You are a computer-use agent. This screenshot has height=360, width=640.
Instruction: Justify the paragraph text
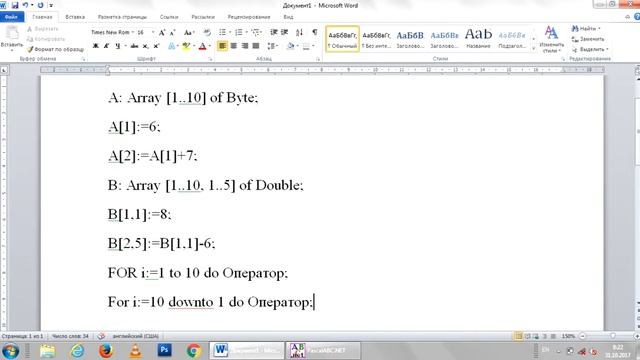256,46
